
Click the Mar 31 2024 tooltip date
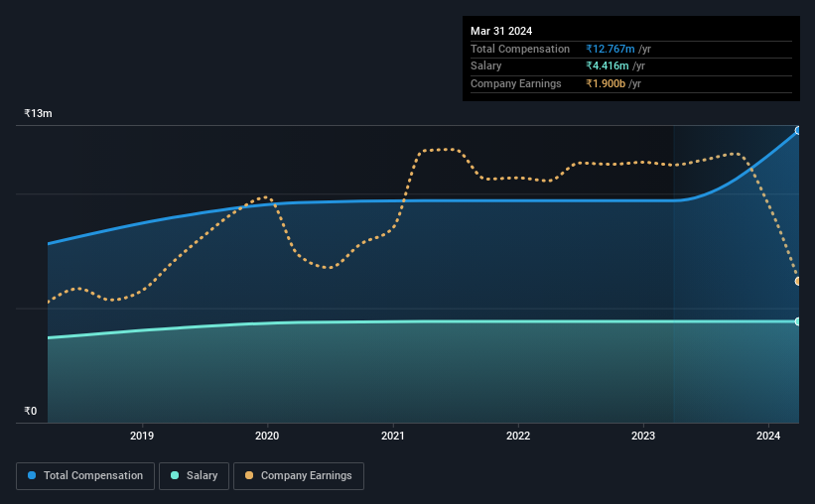click(501, 31)
